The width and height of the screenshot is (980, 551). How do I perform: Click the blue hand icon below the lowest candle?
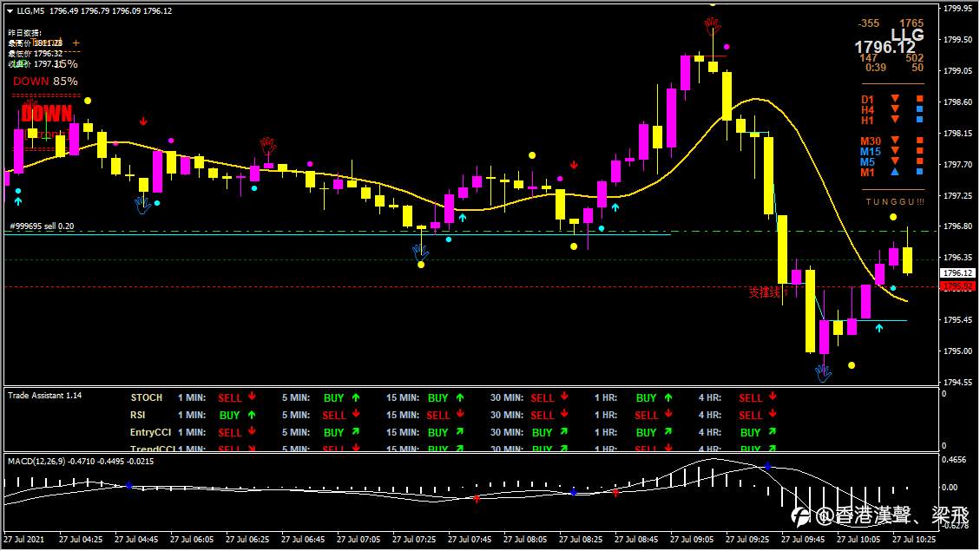click(x=823, y=373)
